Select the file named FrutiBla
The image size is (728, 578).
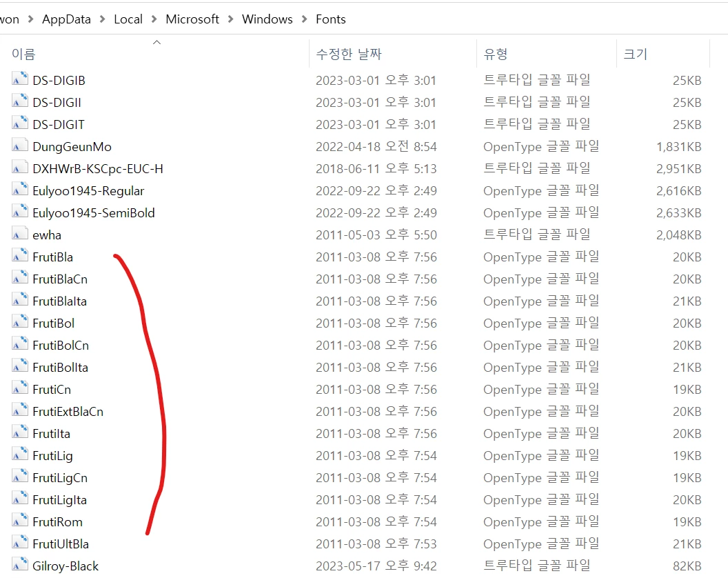click(x=53, y=257)
